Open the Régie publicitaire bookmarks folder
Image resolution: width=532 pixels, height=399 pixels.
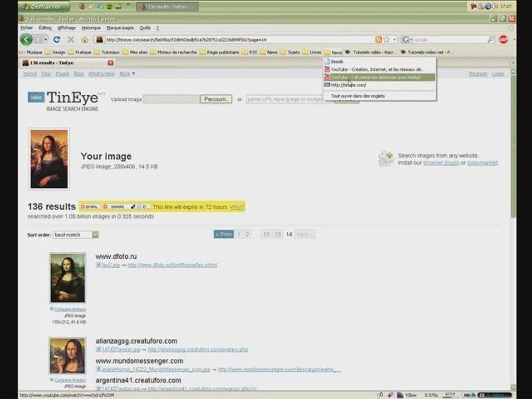[x=219, y=52]
